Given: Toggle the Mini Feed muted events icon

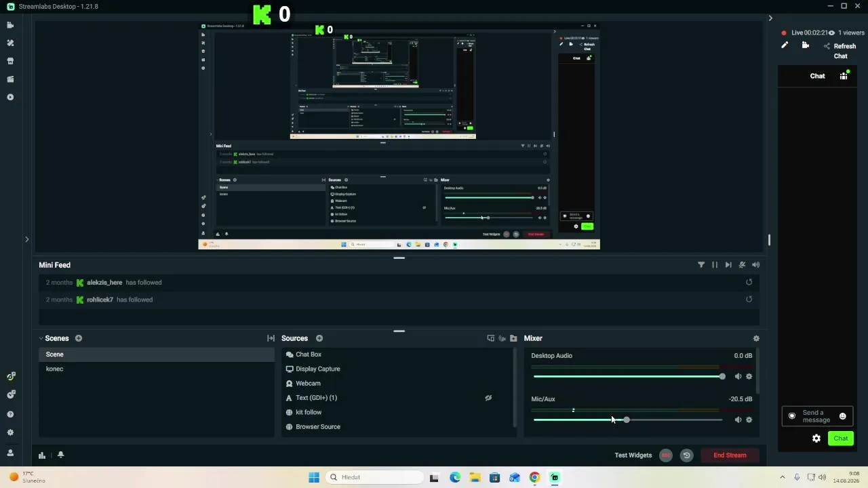Looking at the screenshot, I should tap(742, 265).
